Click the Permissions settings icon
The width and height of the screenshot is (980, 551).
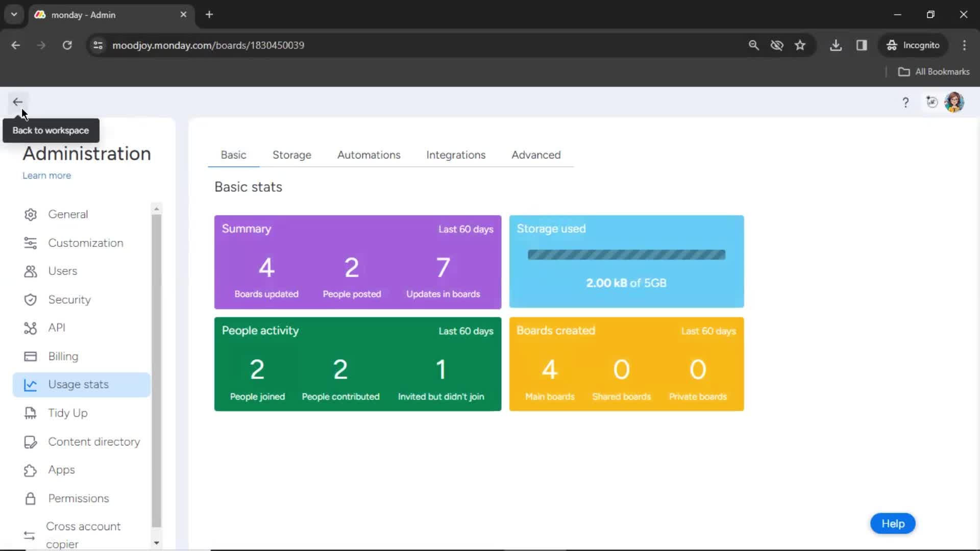(30, 498)
